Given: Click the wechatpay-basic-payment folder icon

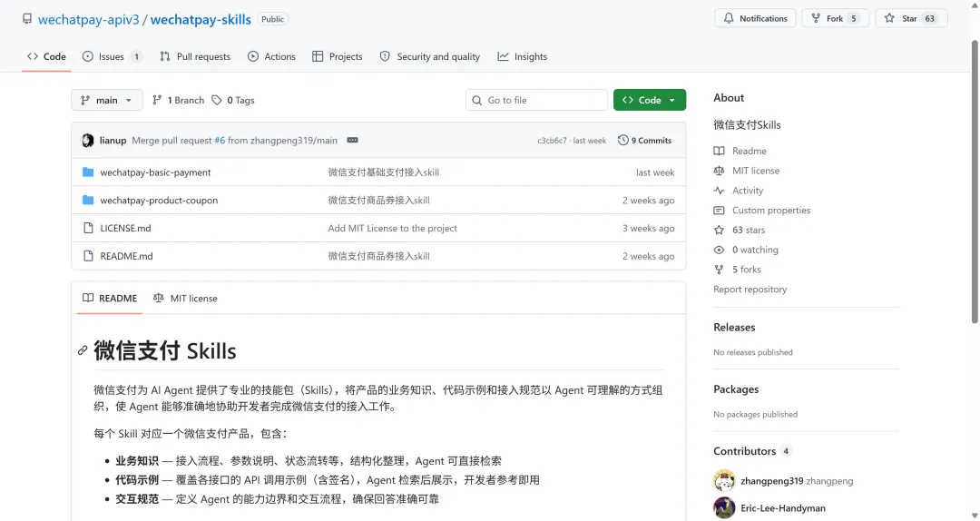Looking at the screenshot, I should (88, 172).
